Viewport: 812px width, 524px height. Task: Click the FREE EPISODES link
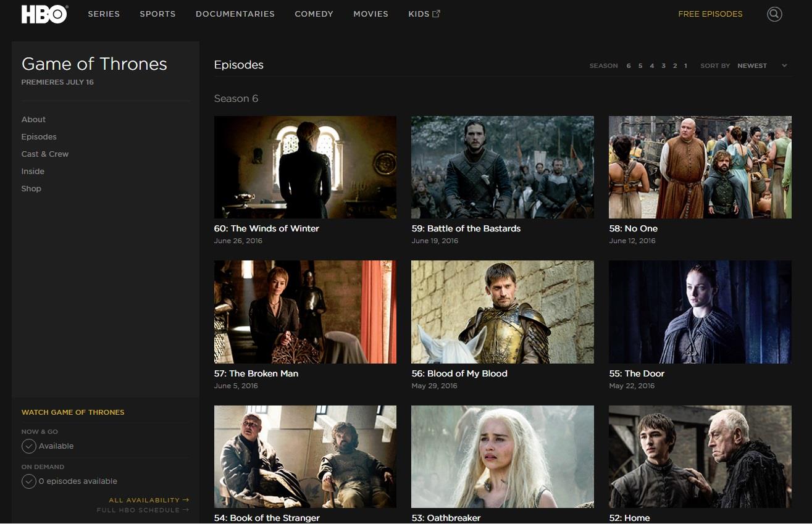tap(710, 14)
